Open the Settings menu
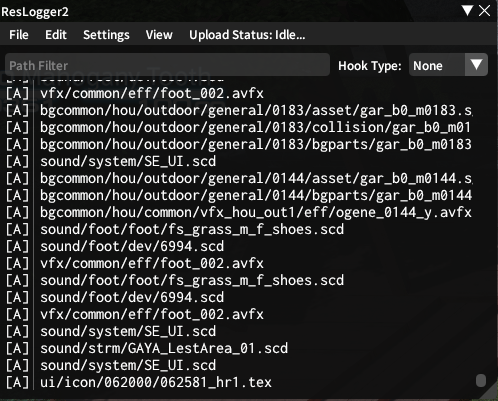Image resolution: width=498 pixels, height=401 pixels. (106, 35)
